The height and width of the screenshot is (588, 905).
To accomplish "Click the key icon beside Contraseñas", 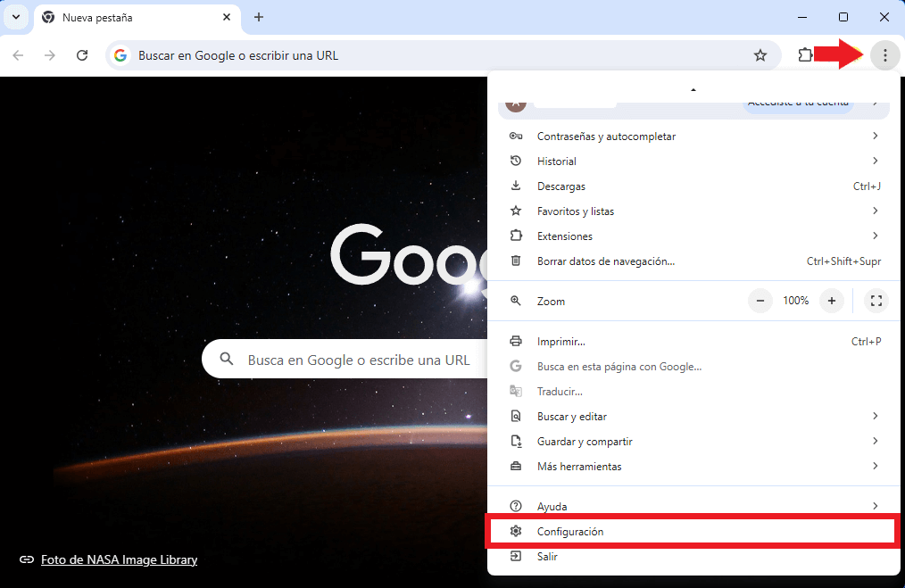I will (515, 137).
